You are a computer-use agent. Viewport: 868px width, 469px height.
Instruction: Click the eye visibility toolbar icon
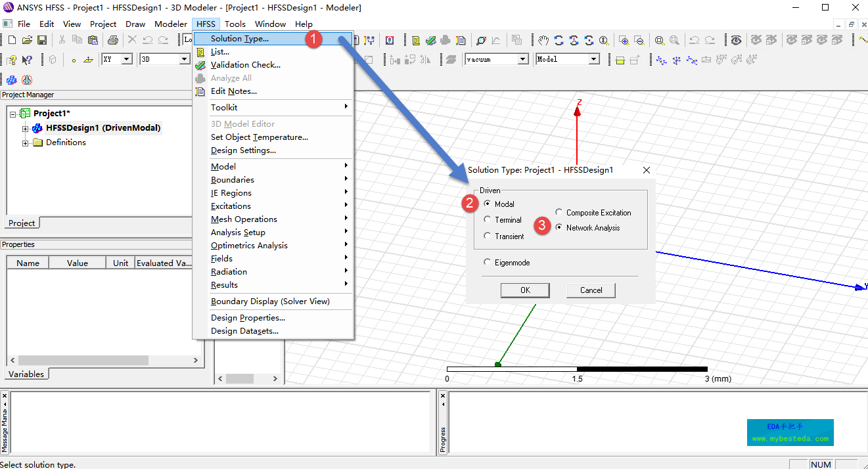736,40
